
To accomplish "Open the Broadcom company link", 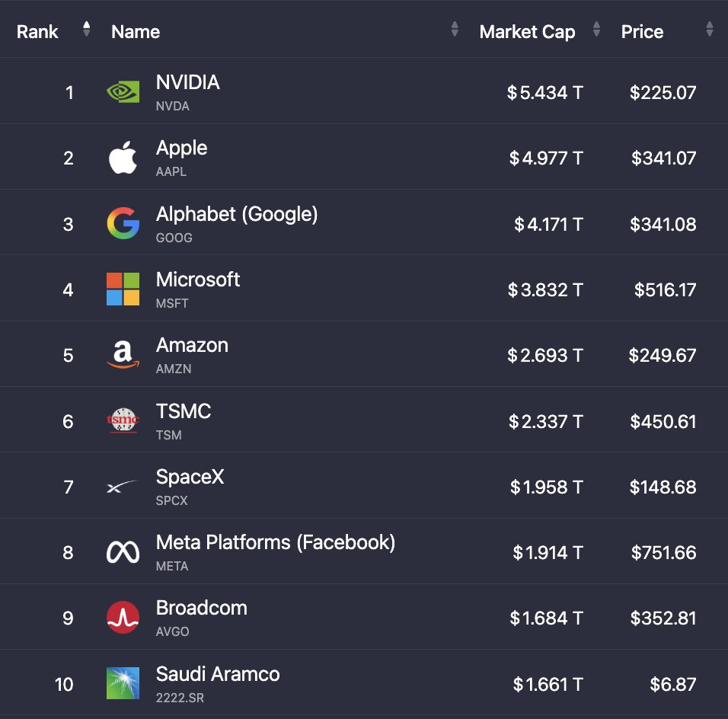I will [x=202, y=608].
